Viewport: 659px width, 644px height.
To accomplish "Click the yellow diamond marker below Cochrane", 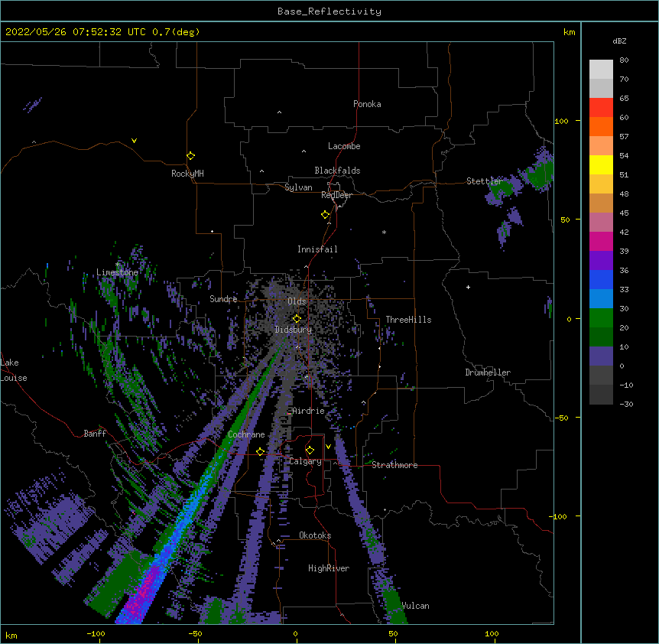I will [260, 451].
